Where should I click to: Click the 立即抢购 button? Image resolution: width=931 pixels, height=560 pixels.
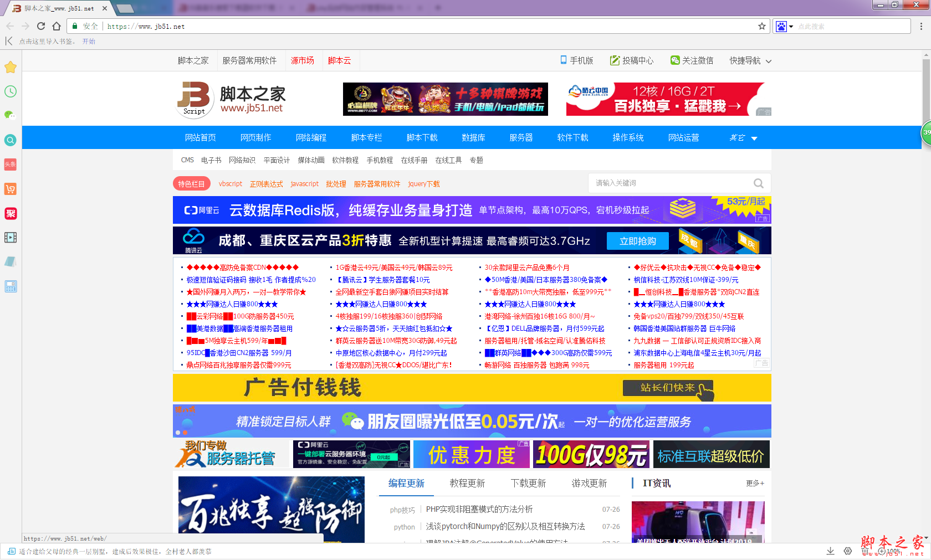click(637, 242)
